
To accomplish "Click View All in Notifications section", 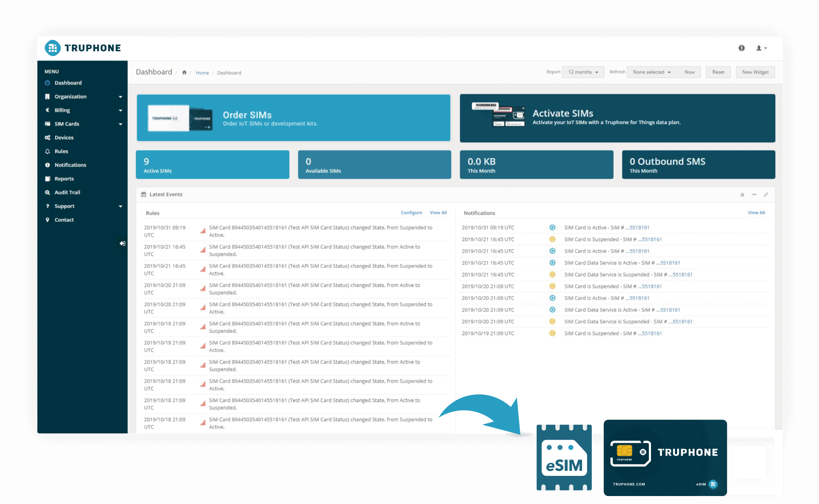I will [x=756, y=213].
